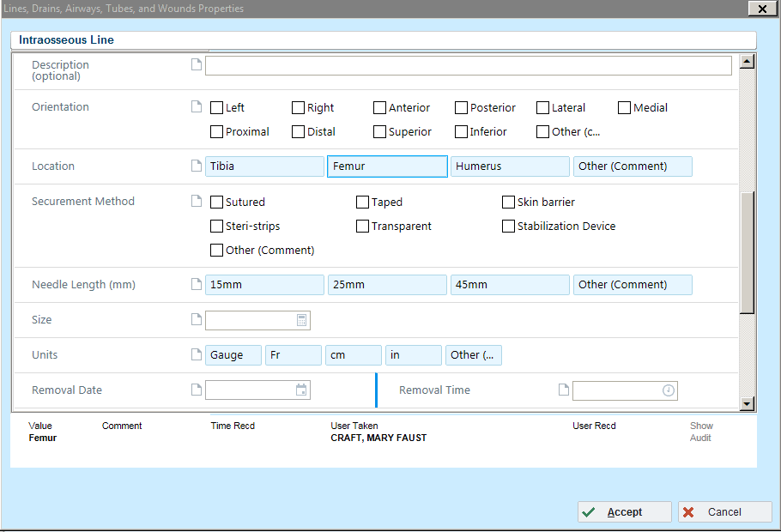
Task: Accept the line properties
Action: [625, 512]
